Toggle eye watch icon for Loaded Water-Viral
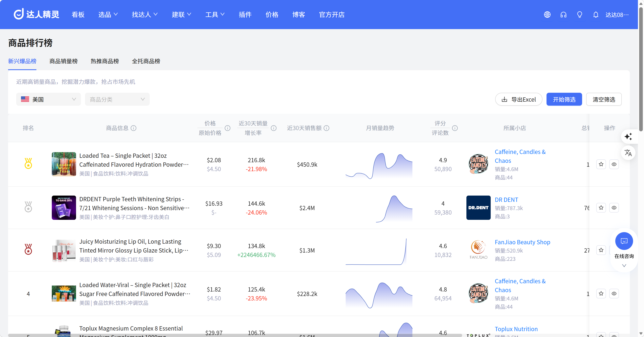Image resolution: width=644 pixels, height=337 pixels. [x=614, y=294]
